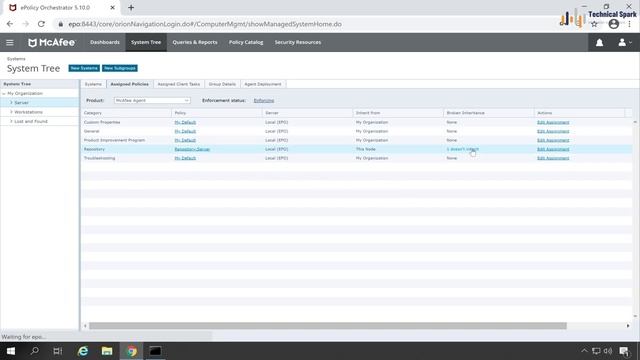Open the Windows action center icon
The height and width of the screenshot is (360, 640).
pos(624,351)
